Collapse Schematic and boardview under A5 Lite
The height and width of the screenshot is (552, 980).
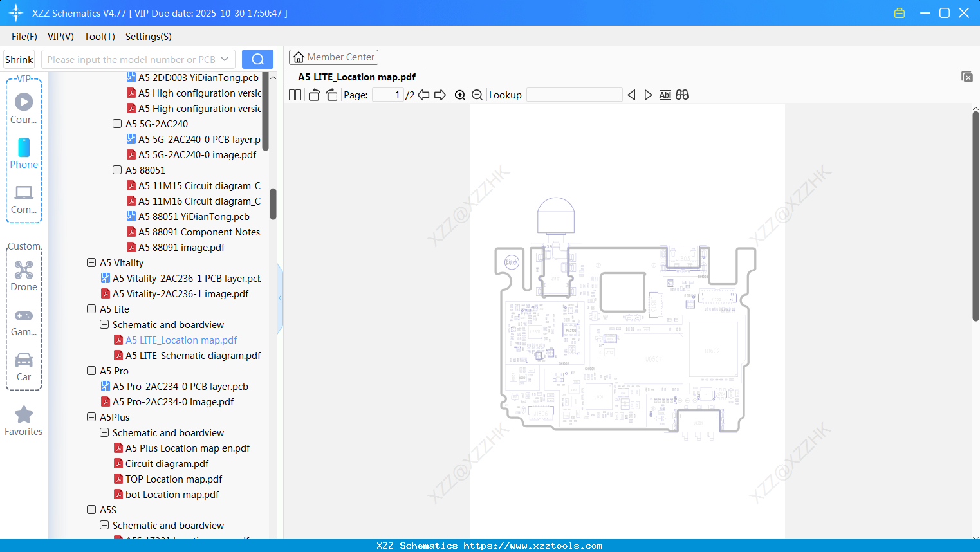point(104,324)
